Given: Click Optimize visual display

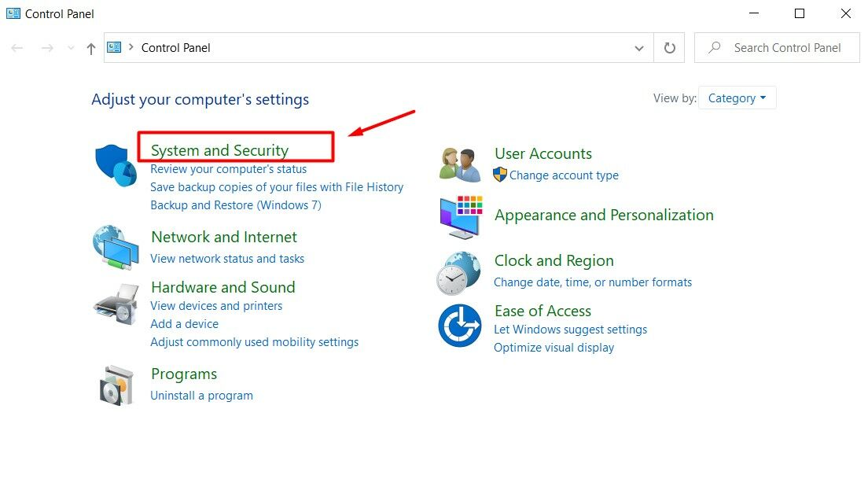Looking at the screenshot, I should point(554,348).
